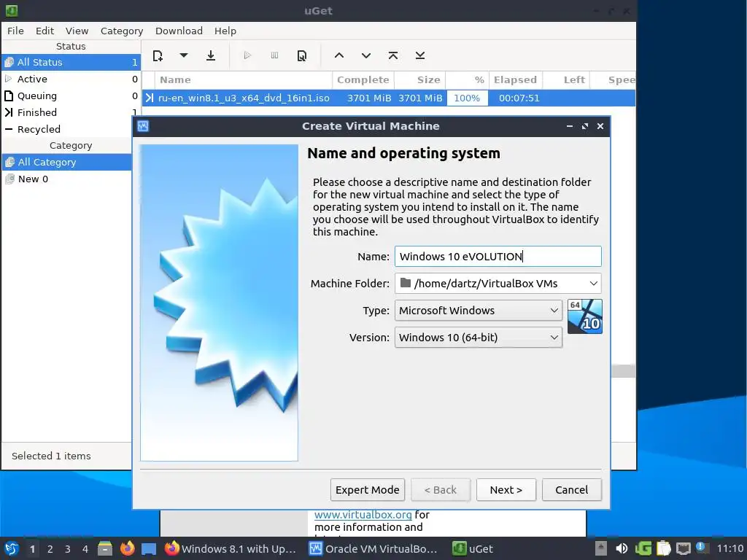This screenshot has height=560, width=747.
Task: Open the Version dropdown showing Windows 10 (64-bit)
Action: pyautogui.click(x=479, y=337)
